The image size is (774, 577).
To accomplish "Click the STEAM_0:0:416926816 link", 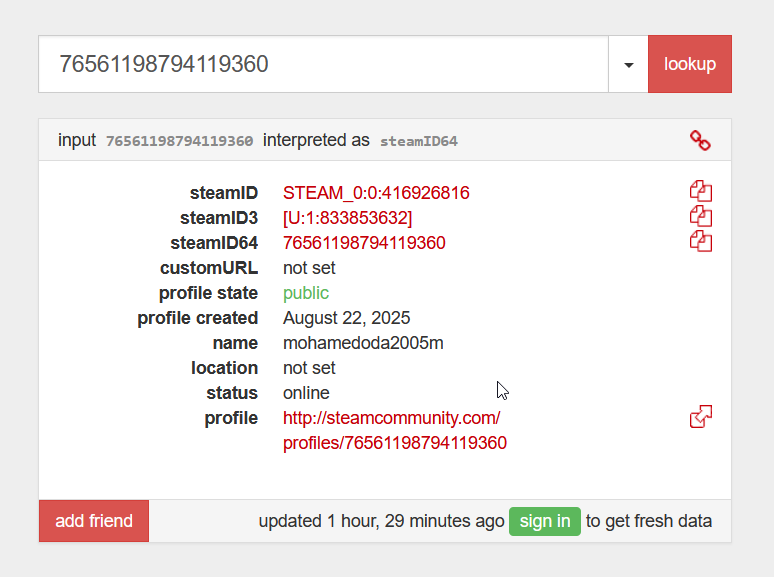I will (x=376, y=192).
